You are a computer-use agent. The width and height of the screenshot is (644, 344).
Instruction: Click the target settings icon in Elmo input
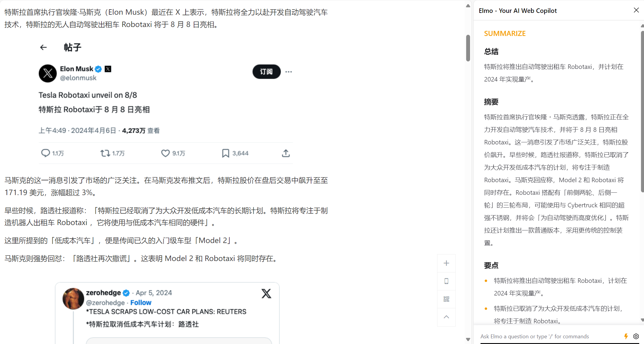click(x=636, y=336)
